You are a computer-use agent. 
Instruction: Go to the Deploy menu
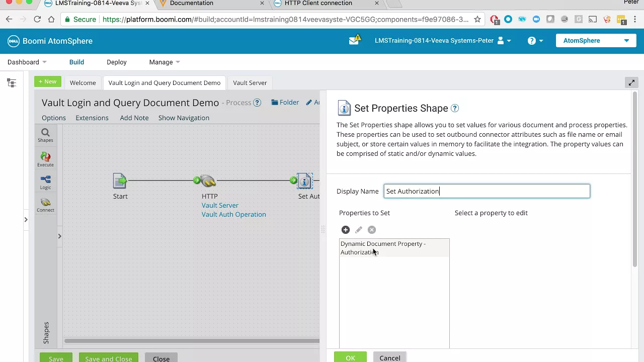(116, 62)
